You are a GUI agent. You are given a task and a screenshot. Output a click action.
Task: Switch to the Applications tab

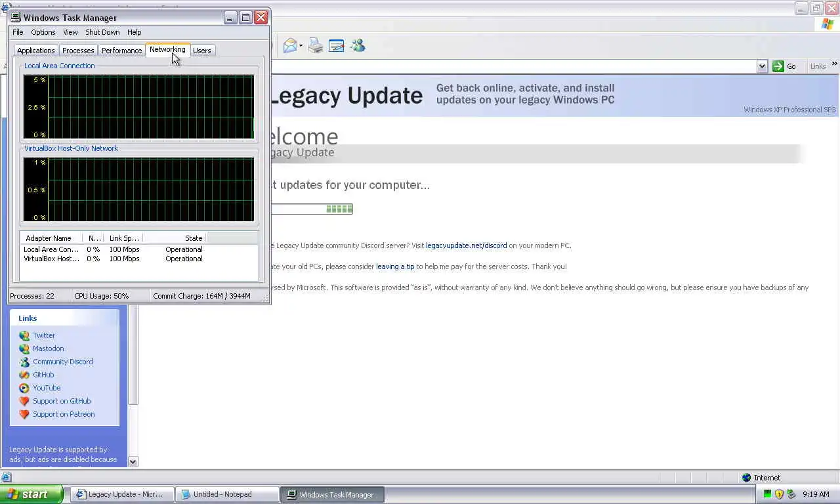[x=36, y=51]
